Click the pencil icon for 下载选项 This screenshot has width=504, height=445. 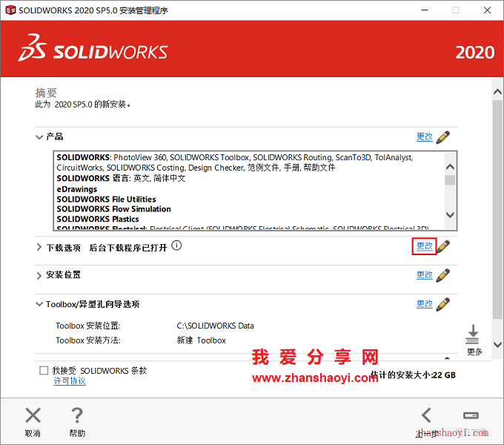point(443,247)
